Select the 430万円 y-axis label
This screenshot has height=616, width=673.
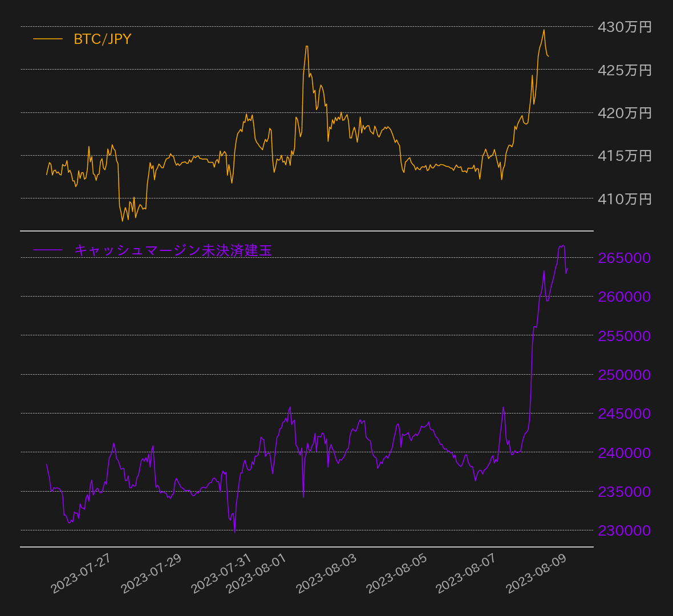click(x=624, y=27)
